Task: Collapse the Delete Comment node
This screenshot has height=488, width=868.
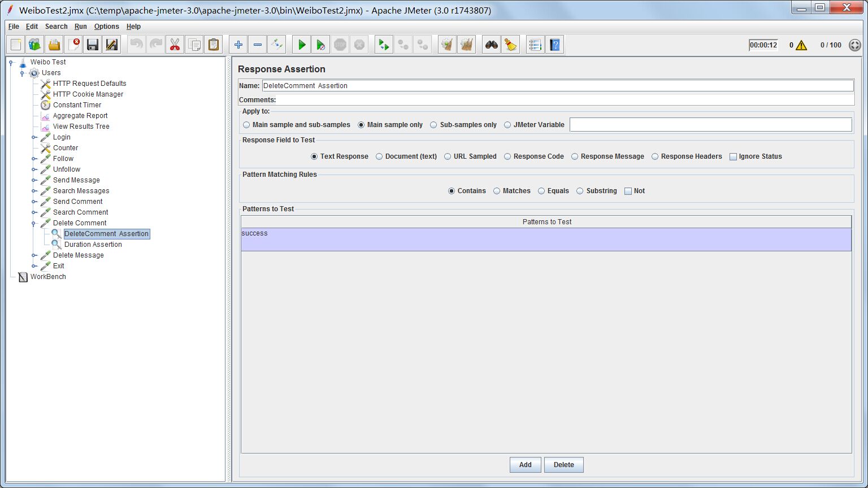Action: [34, 223]
